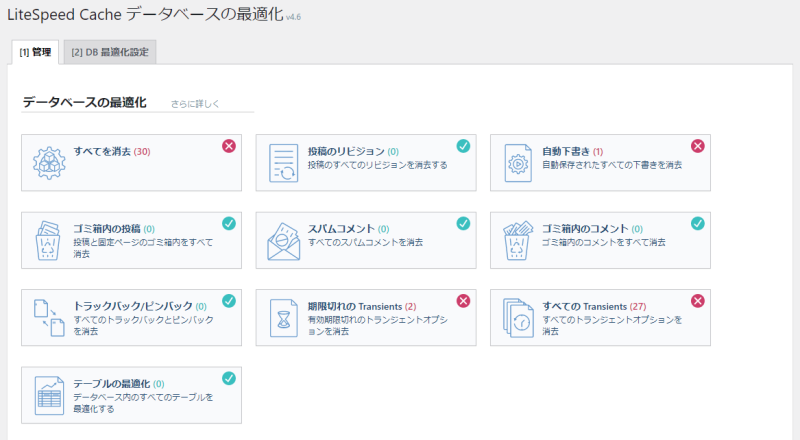Click the gear document icon for 自動下書き

517,163
